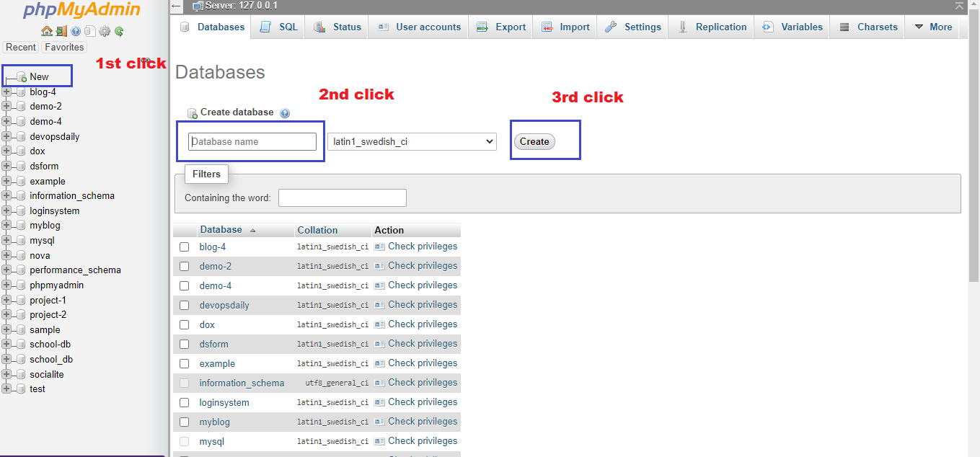Click Check privileges for the mysql database
Screen dimensions: 980x457
coord(422,440)
